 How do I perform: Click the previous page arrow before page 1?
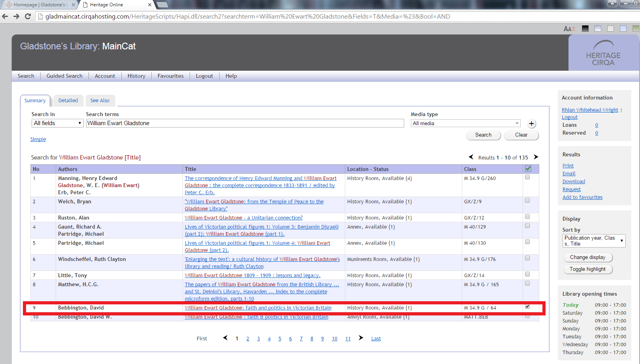[x=225, y=338]
